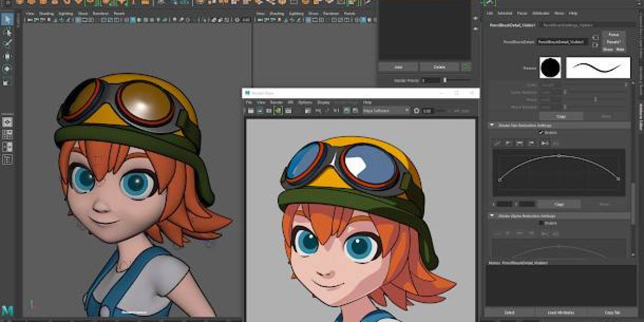Toggle the top eye visibility icon beside Attribute Editor
This screenshot has width=644, height=322.
click(x=475, y=18)
